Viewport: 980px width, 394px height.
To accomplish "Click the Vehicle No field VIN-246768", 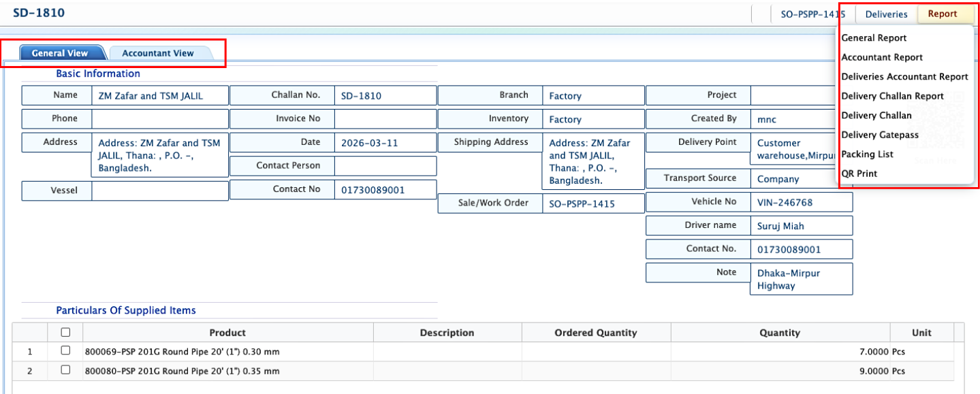I will click(x=802, y=202).
